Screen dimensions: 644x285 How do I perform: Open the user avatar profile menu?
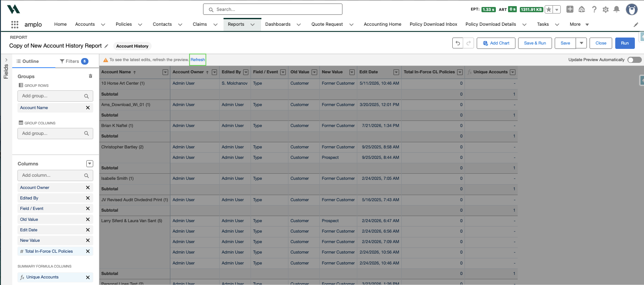click(632, 9)
